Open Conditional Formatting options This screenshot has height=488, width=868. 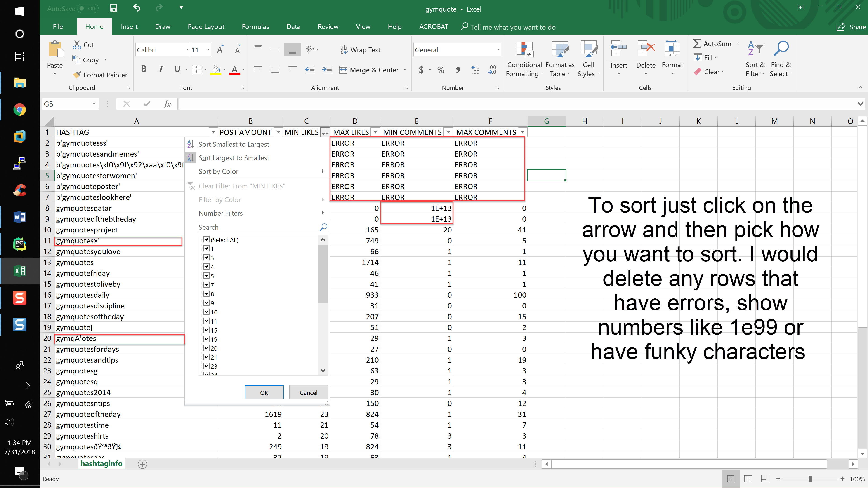(524, 59)
